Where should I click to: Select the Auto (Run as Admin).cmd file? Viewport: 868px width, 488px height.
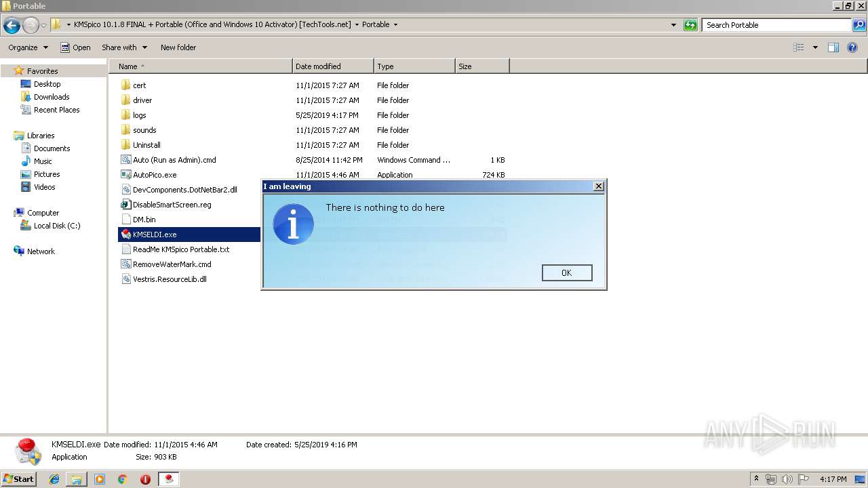coord(174,160)
